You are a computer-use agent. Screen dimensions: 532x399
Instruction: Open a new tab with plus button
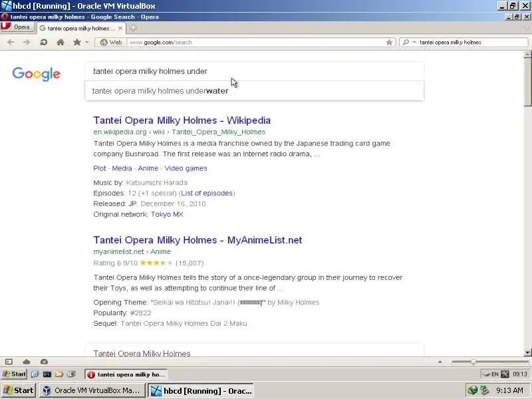[x=133, y=28]
